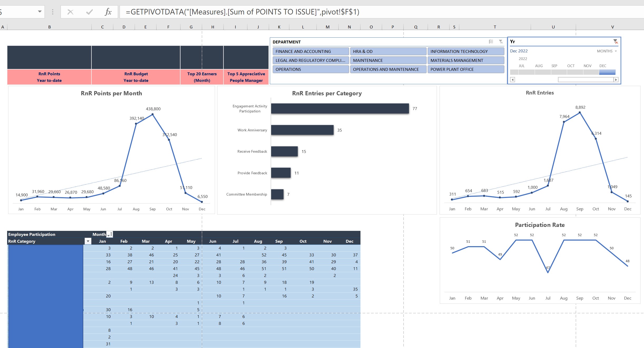This screenshot has width=644, height=348.
Task: Enable multi-select in DEPARTMENT slicer
Action: point(491,42)
